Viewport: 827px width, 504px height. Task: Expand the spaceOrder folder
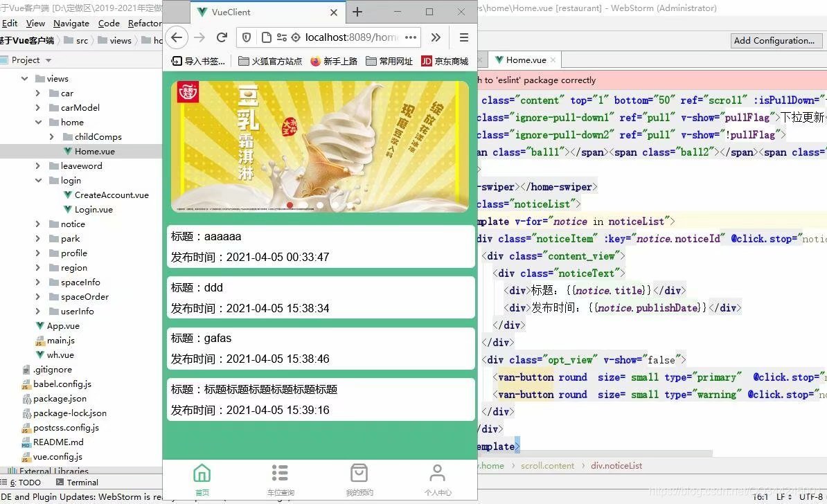coord(38,297)
